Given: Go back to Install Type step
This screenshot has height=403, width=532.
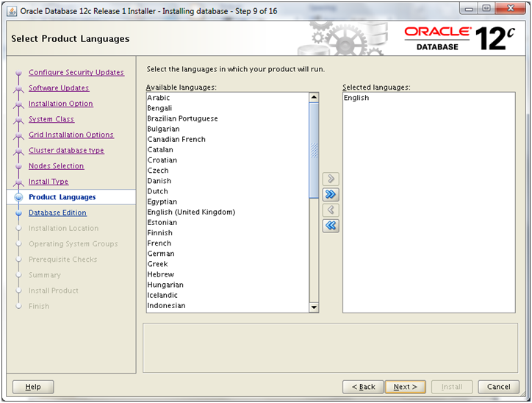Looking at the screenshot, I should [48, 182].
